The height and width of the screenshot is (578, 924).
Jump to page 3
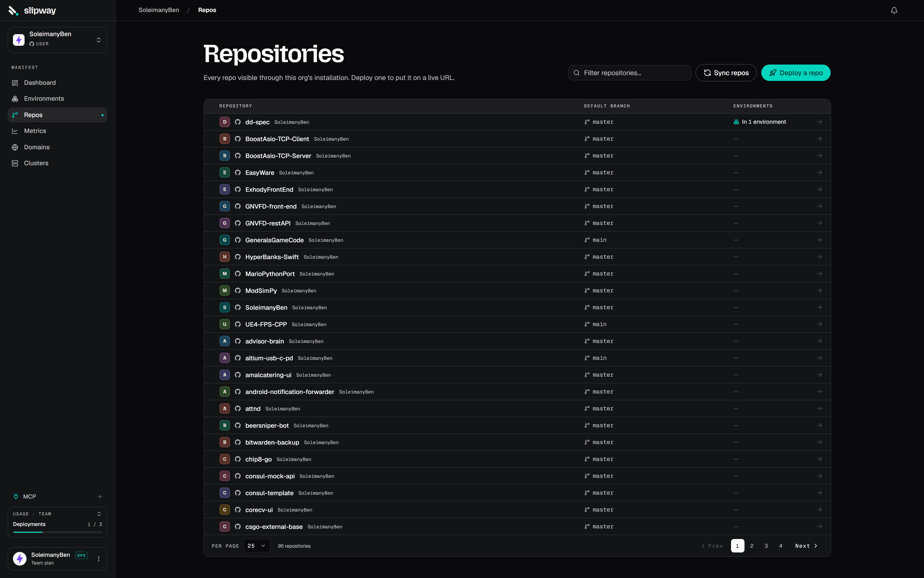coord(766,546)
